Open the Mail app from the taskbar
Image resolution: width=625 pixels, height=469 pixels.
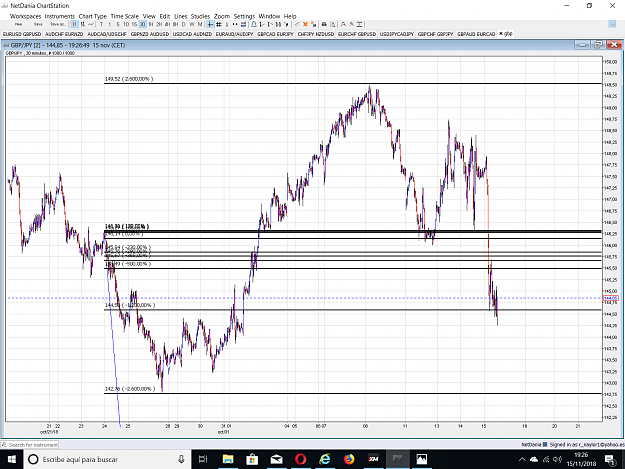point(276,459)
